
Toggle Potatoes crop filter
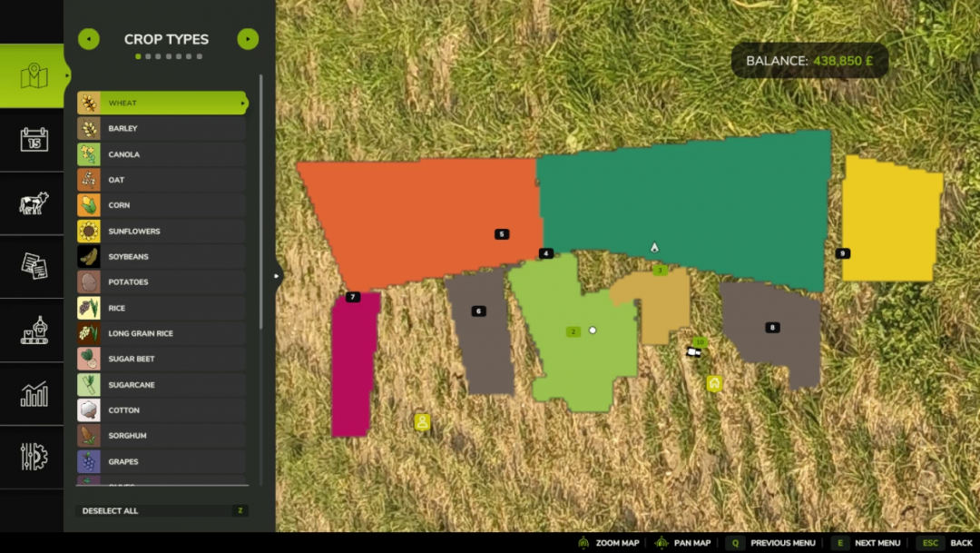point(162,282)
